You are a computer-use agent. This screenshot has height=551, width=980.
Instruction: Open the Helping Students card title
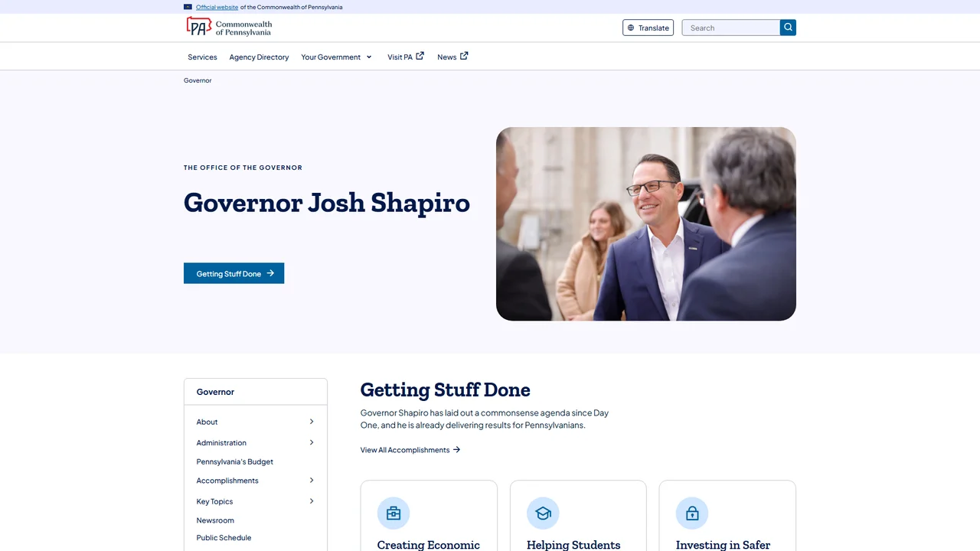click(573, 545)
